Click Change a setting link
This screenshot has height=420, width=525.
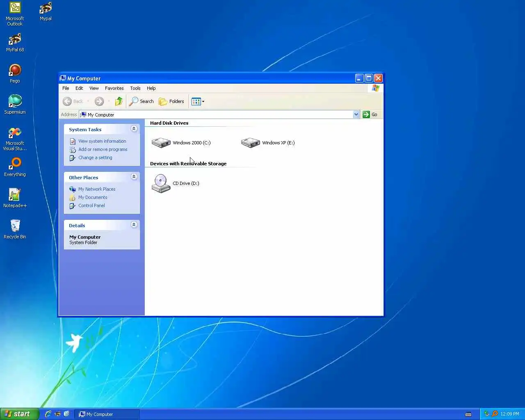click(95, 157)
